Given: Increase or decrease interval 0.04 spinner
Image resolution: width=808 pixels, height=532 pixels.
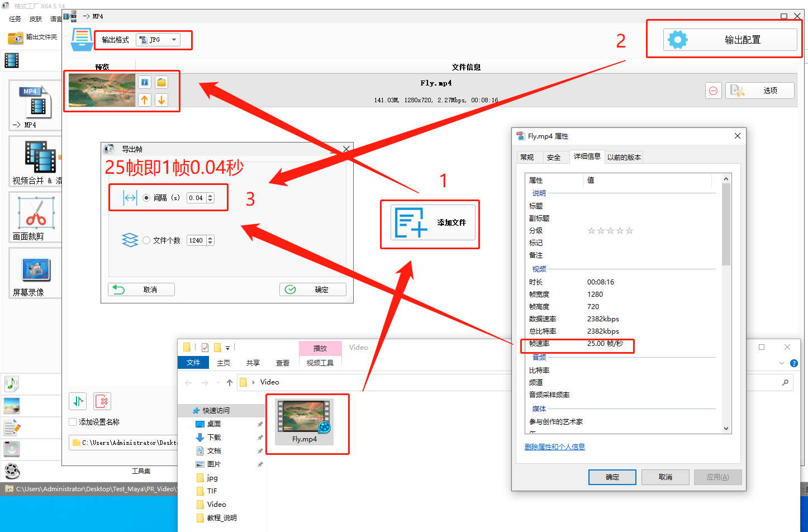Looking at the screenshot, I should point(210,198).
